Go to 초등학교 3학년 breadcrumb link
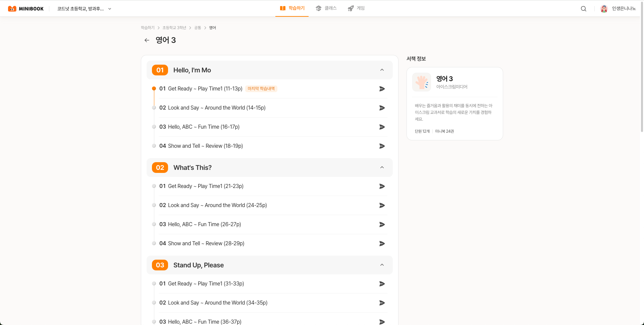The image size is (644, 325). point(174,28)
